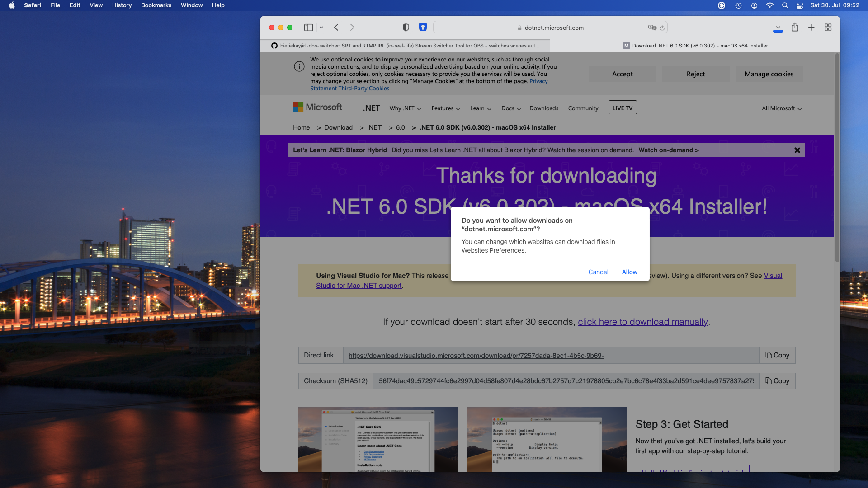Show tab overview grid icon
868x488 pixels.
coord(828,28)
